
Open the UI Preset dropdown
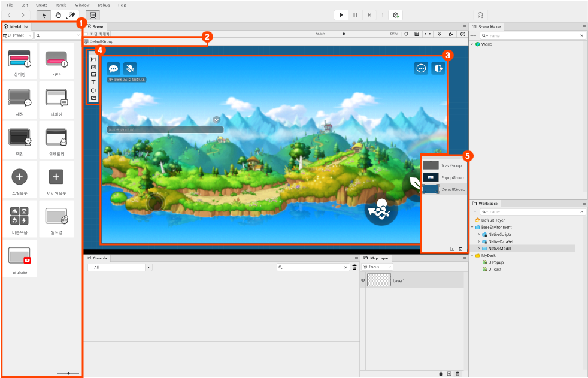tap(17, 35)
